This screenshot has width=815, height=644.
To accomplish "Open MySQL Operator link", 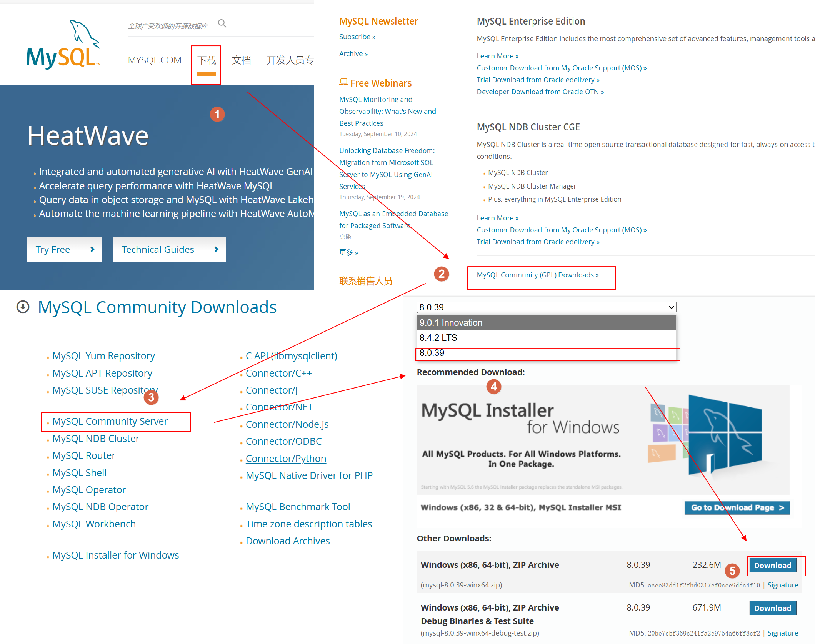I will click(89, 490).
